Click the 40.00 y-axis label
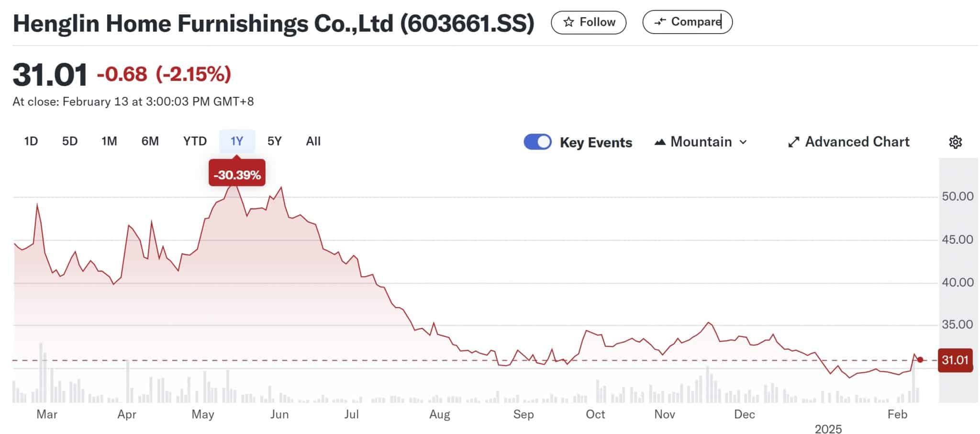 point(958,283)
